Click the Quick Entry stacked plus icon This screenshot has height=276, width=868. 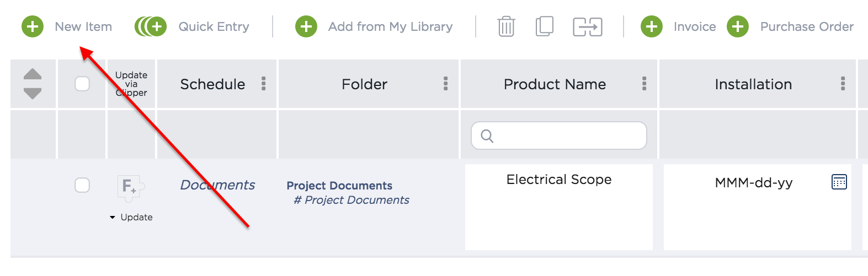click(151, 26)
